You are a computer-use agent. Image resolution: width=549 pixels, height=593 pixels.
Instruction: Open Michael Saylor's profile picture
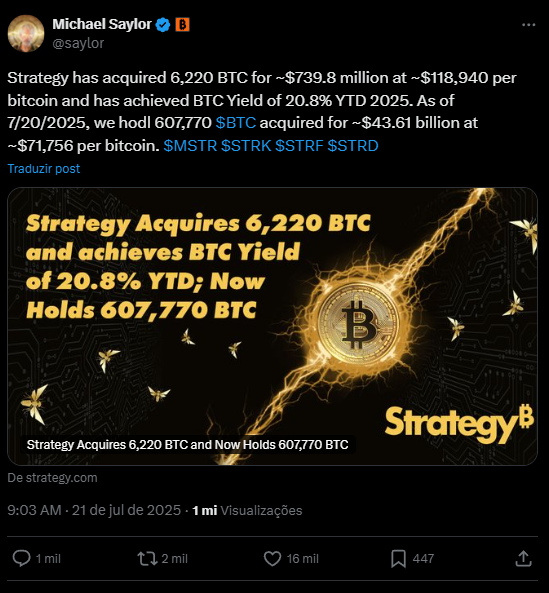26,34
